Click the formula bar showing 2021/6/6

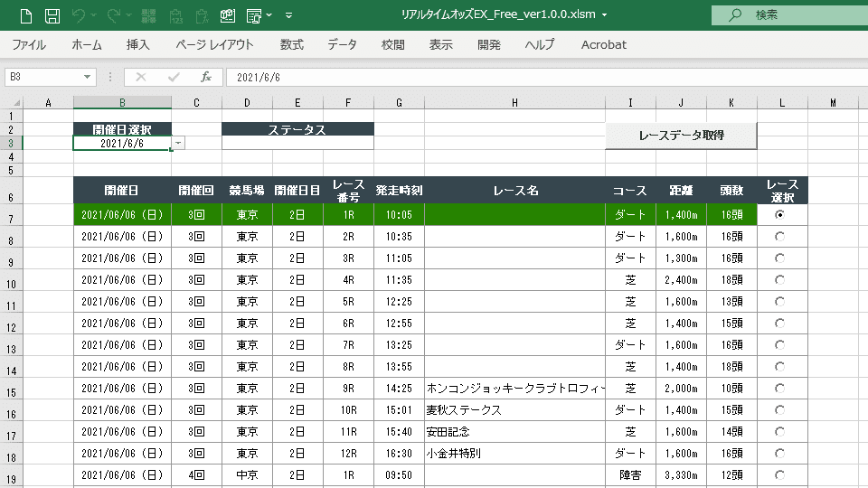coord(548,77)
